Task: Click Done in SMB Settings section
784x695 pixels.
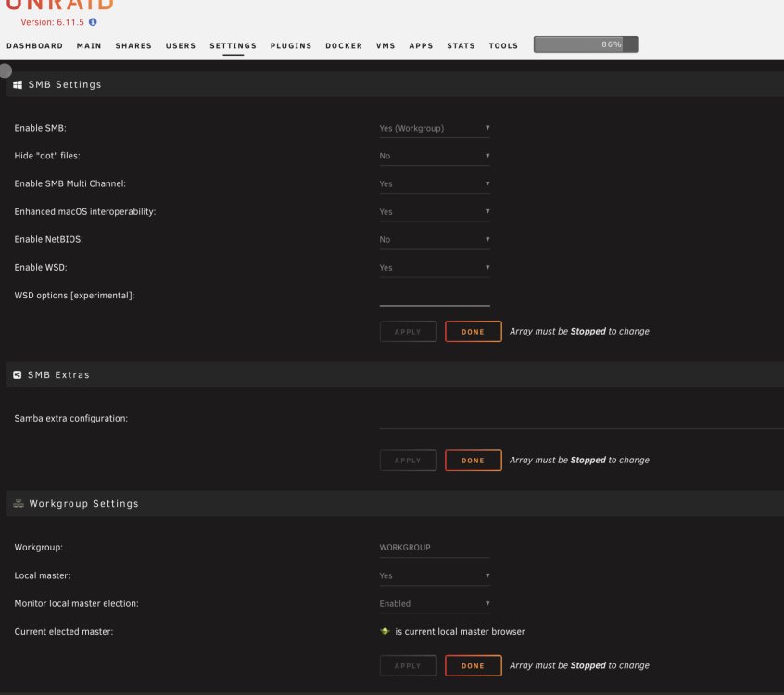Action: click(473, 332)
